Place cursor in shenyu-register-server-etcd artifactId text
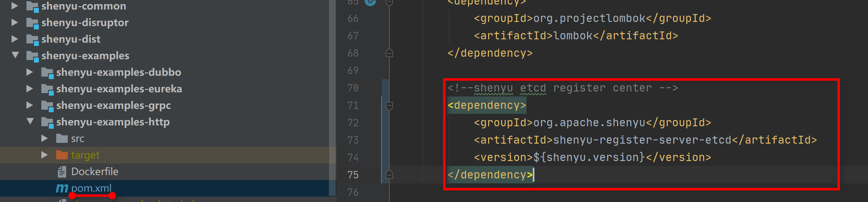Image resolution: width=868 pixels, height=202 pixels. tap(642, 140)
